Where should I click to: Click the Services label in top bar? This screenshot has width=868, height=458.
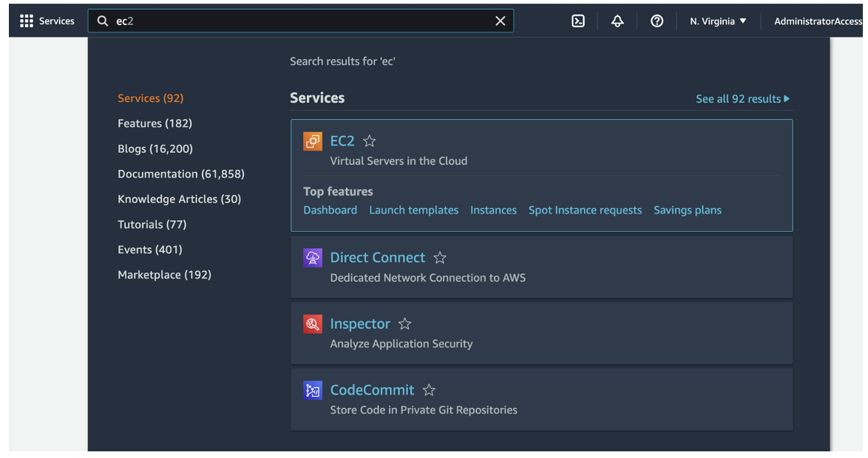click(x=56, y=21)
